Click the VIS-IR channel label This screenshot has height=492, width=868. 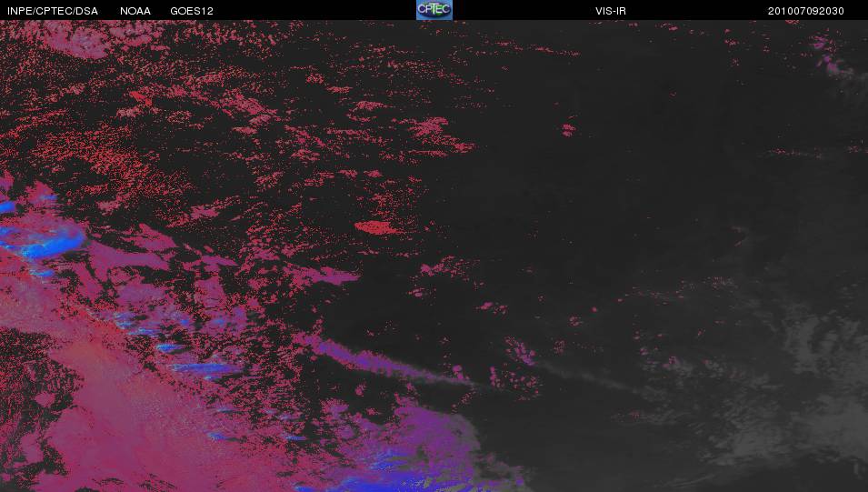tap(611, 11)
